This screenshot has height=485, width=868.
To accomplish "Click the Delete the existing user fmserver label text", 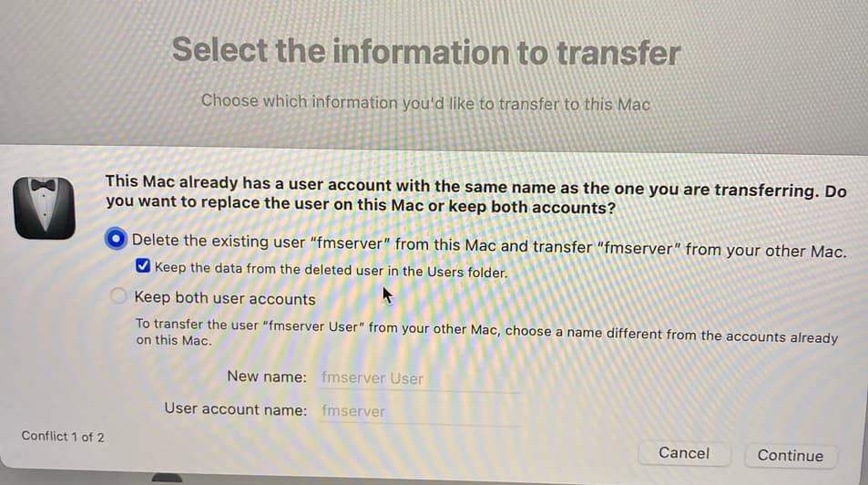I will (489, 245).
